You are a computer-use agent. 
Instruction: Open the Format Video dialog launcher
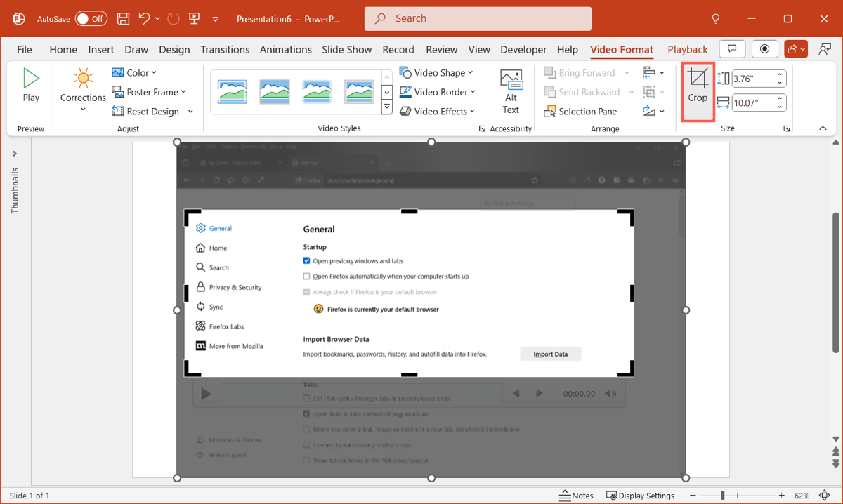482,129
